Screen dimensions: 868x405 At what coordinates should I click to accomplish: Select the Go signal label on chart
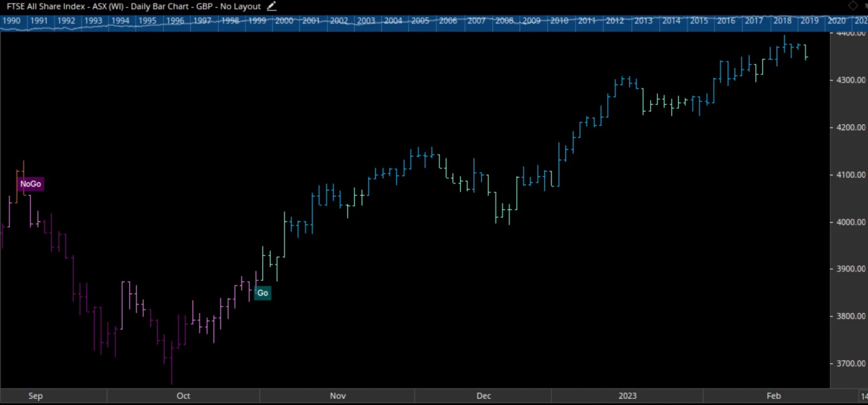pos(263,293)
